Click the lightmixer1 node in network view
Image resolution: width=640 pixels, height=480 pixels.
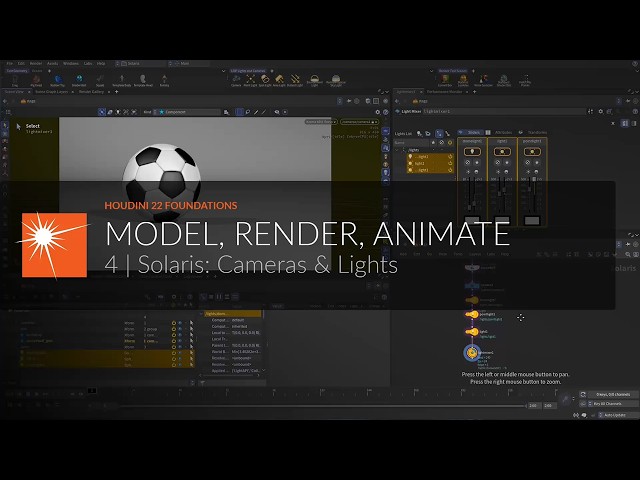(472, 352)
